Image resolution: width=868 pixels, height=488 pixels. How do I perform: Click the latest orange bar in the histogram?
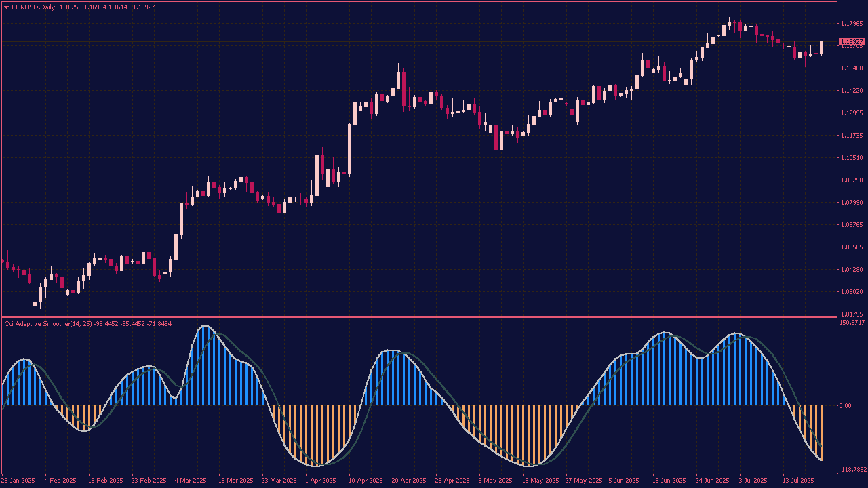(x=821, y=432)
